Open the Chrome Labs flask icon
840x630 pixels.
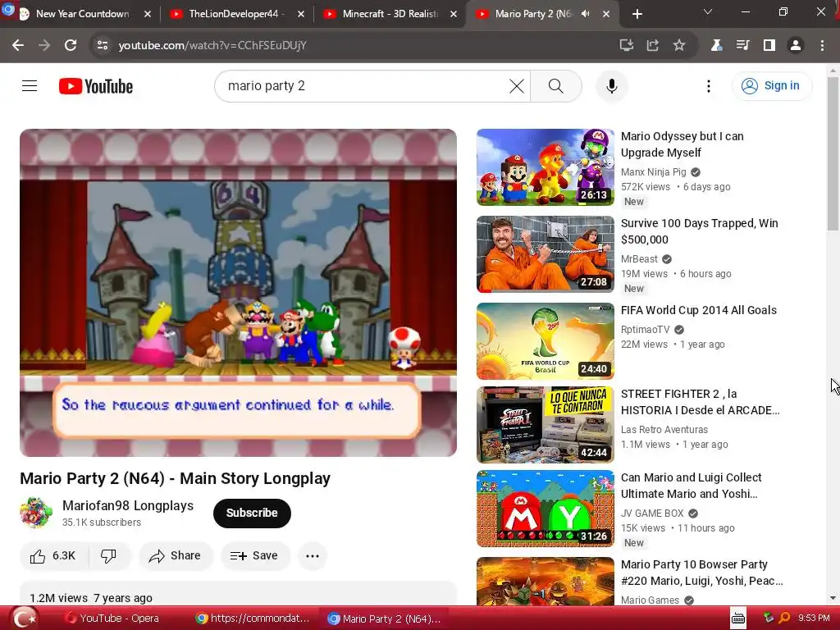coord(716,46)
